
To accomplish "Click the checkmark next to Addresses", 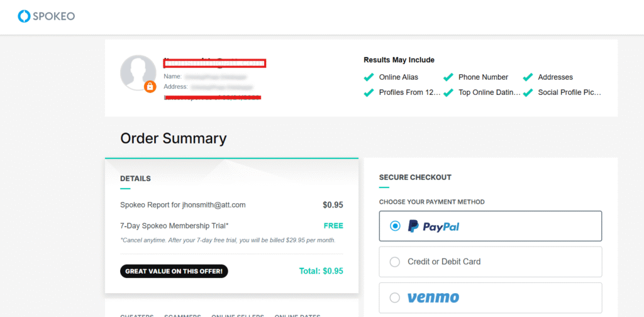I will point(528,77).
